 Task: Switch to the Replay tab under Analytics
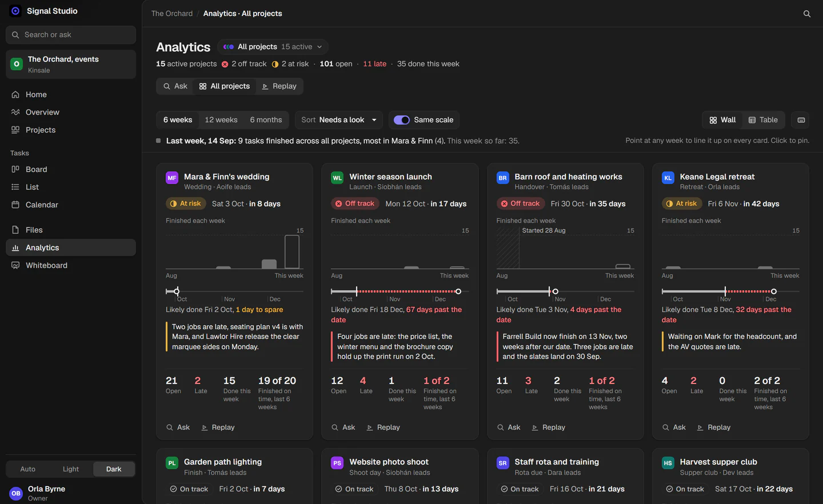pos(279,86)
